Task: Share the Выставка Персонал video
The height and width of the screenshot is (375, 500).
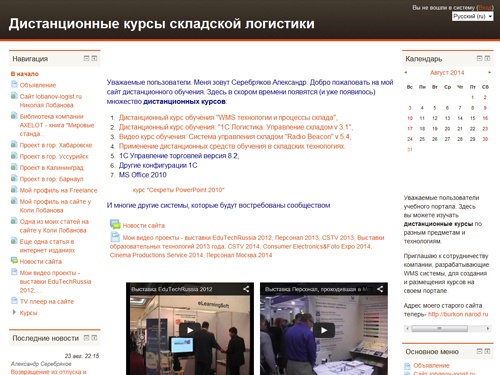Action: [x=380, y=289]
